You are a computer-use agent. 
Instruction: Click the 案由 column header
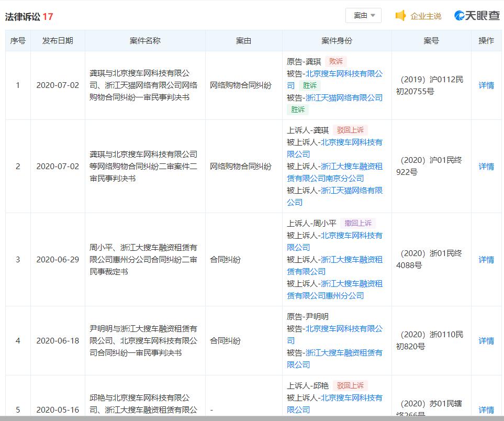(x=243, y=40)
